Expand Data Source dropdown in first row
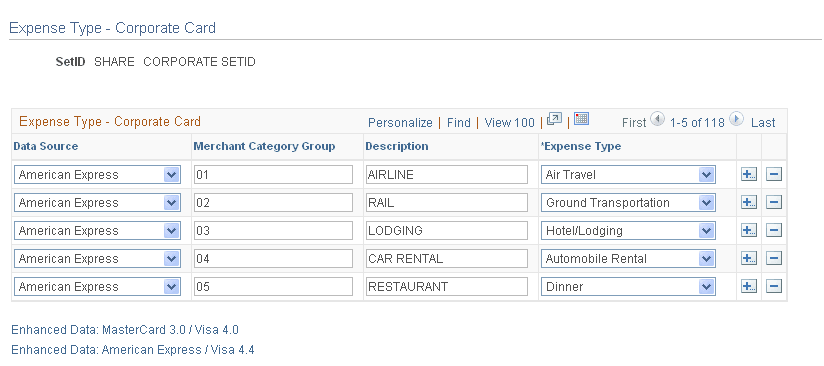 (171, 175)
